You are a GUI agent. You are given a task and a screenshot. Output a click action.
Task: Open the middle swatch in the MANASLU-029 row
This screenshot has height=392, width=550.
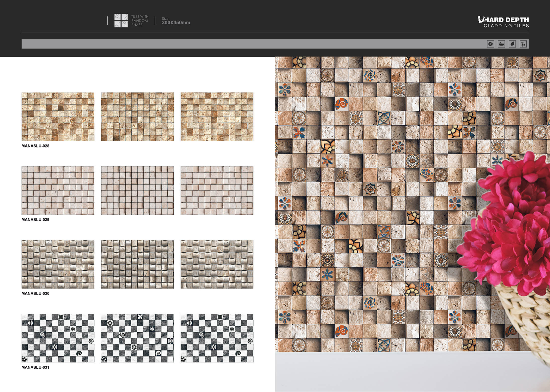pos(137,191)
